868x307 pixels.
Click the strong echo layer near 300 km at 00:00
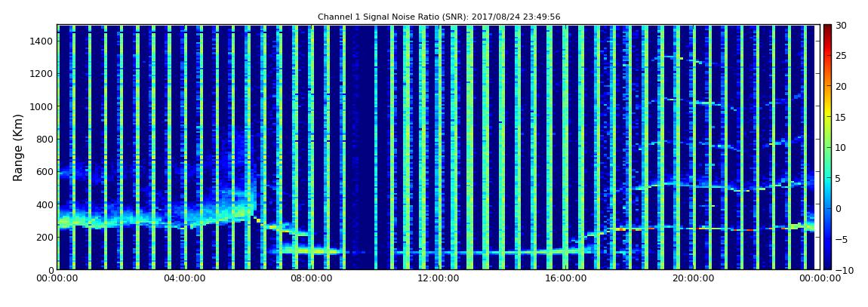[x=65, y=222]
